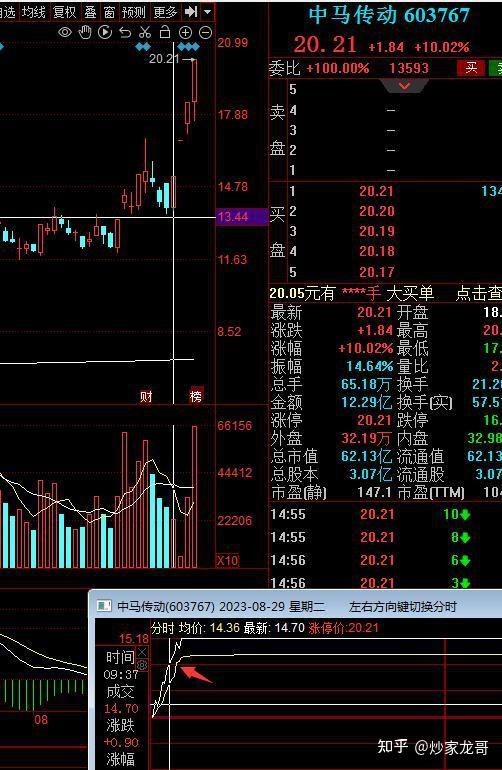The height and width of the screenshot is (770, 502).
Task: Click the 涨停价:20.21 label in 分时 popup
Action: coord(343,628)
